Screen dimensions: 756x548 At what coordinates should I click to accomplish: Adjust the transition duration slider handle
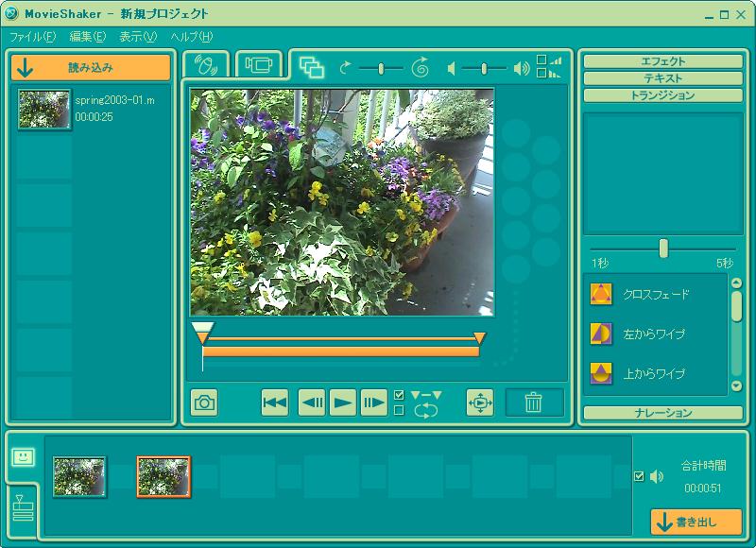(664, 248)
